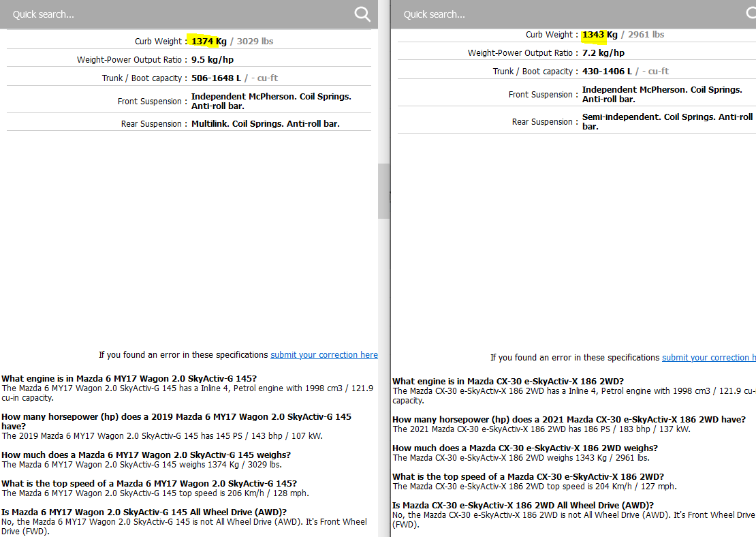Viewport: 756px width, 537px height.
Task: Click 'How much does a Mazda CX-30' weigh question
Action: coord(525,448)
